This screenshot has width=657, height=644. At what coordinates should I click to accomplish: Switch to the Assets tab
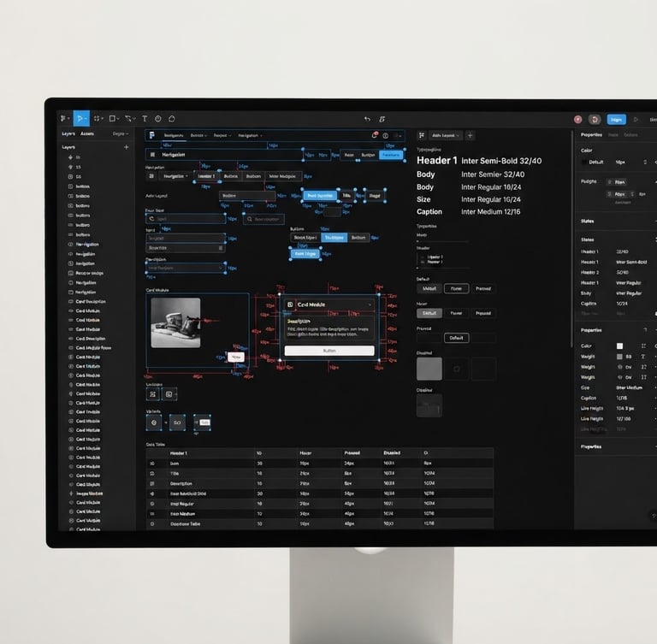(x=87, y=133)
